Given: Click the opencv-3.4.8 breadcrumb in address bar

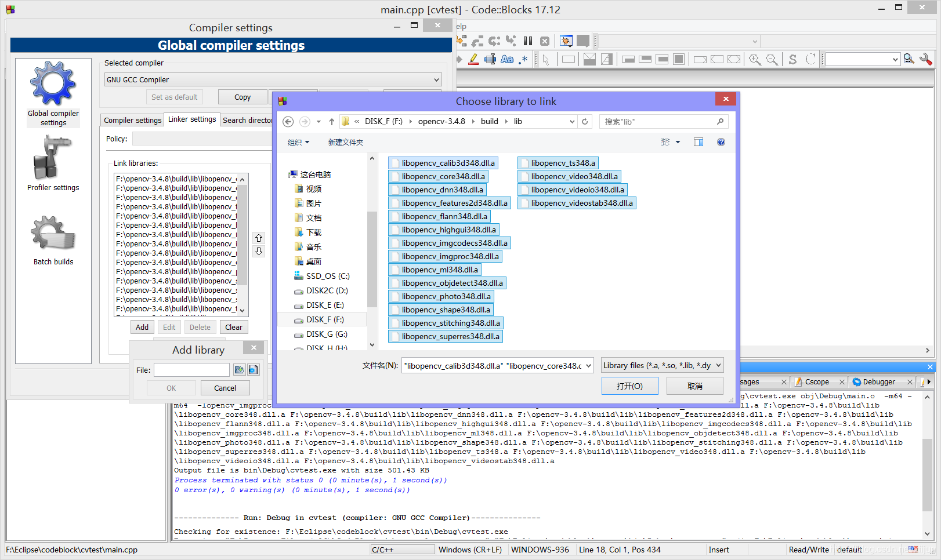Looking at the screenshot, I should click(x=441, y=121).
